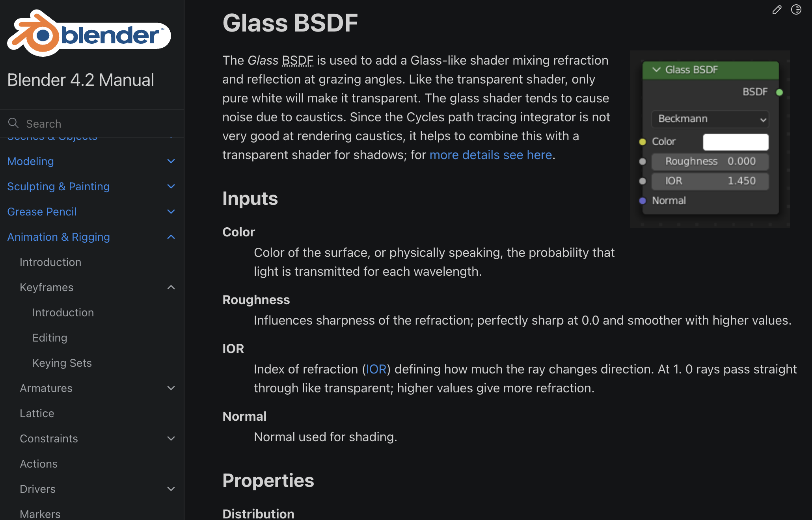Click the search magnifier icon

click(x=13, y=123)
